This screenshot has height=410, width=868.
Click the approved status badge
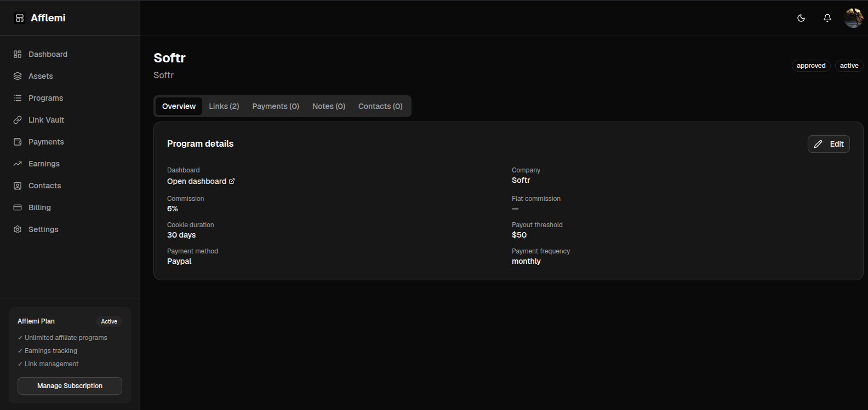coord(811,66)
